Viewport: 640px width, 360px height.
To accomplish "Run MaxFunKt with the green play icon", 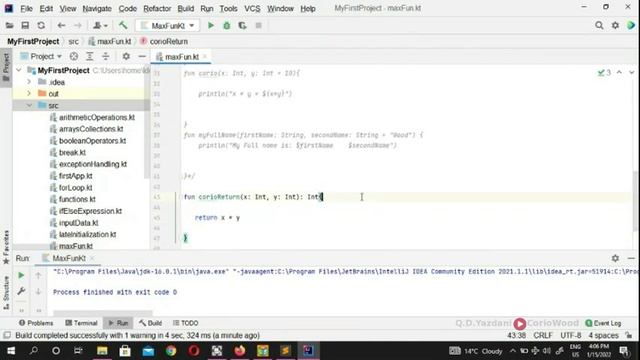I will [x=211, y=25].
